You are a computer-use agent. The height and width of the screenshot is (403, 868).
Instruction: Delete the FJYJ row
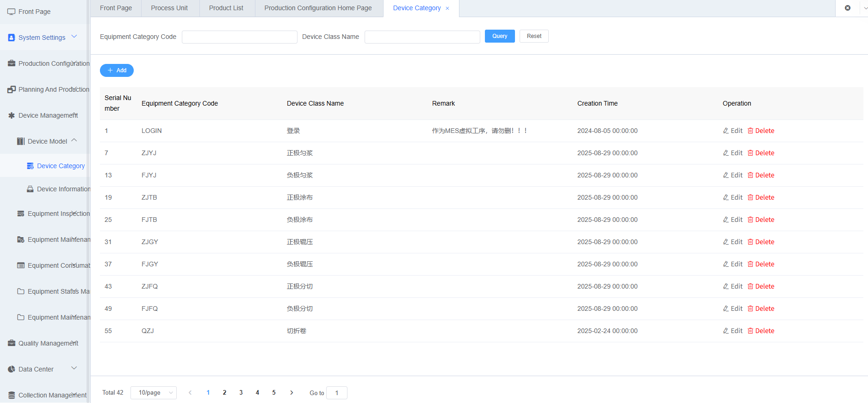coord(761,175)
